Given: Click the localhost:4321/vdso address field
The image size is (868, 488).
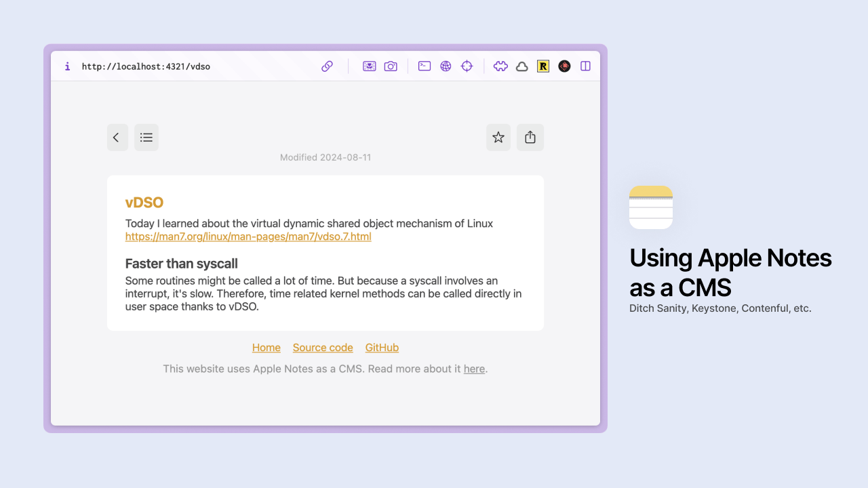Looking at the screenshot, I should pyautogui.click(x=146, y=66).
